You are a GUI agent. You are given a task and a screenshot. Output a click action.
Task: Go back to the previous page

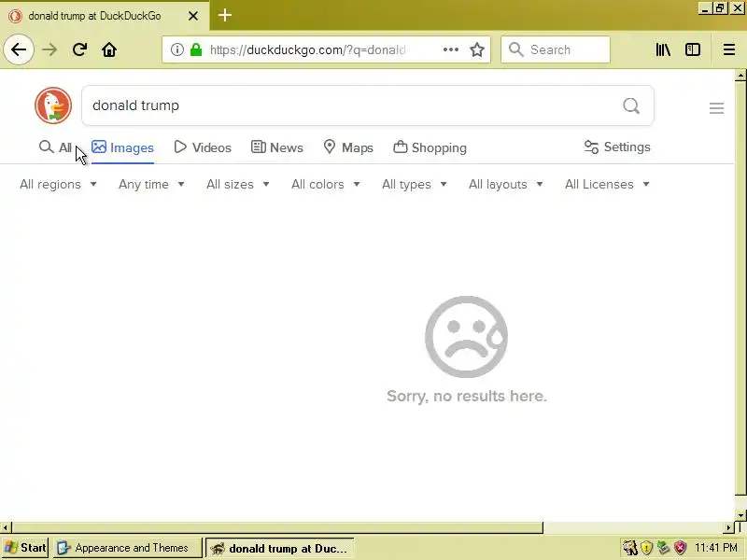[19, 49]
